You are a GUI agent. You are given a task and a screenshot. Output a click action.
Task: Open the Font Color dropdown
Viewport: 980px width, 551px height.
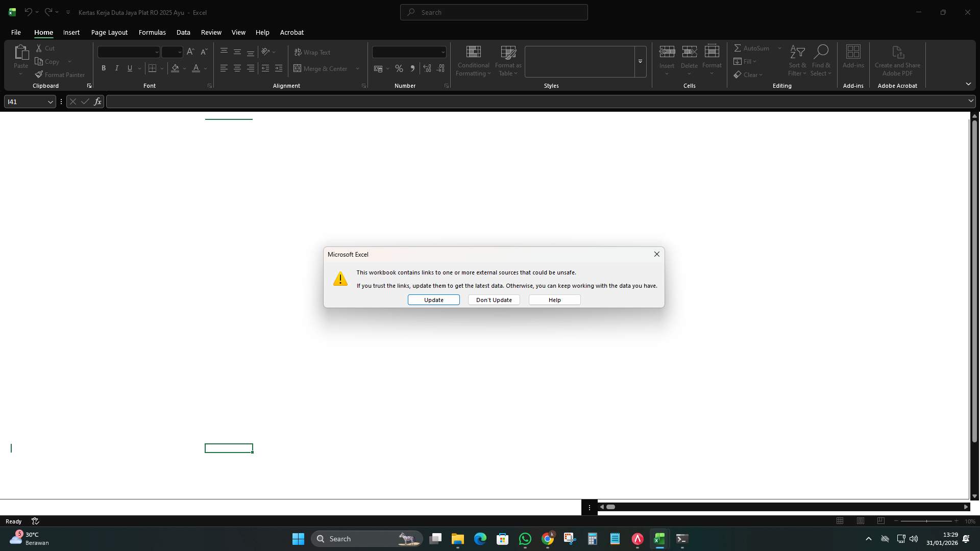coord(206,68)
